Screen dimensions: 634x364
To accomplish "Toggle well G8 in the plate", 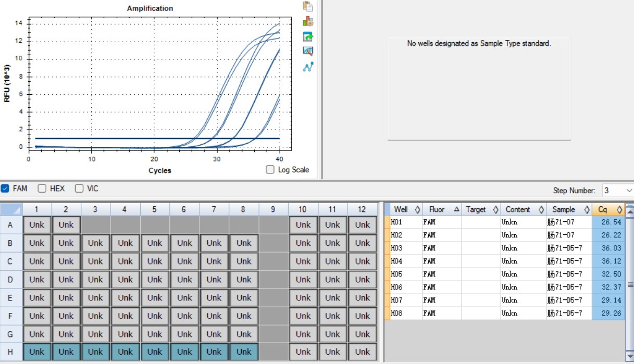I will tap(244, 334).
